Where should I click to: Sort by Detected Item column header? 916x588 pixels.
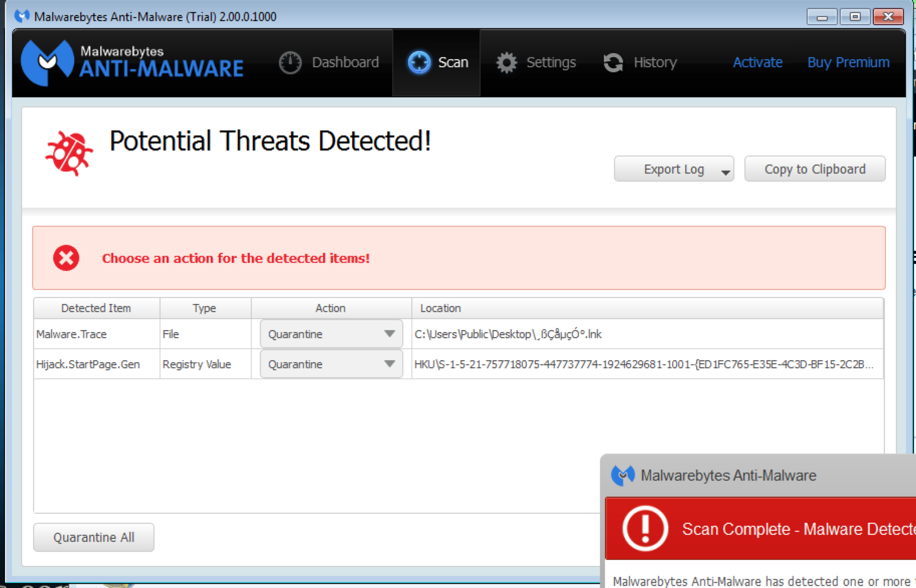pos(96,308)
